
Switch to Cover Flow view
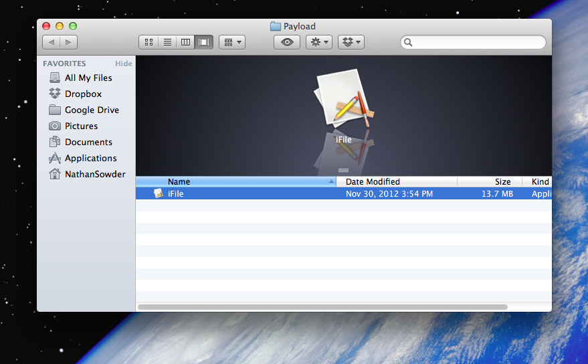point(203,42)
